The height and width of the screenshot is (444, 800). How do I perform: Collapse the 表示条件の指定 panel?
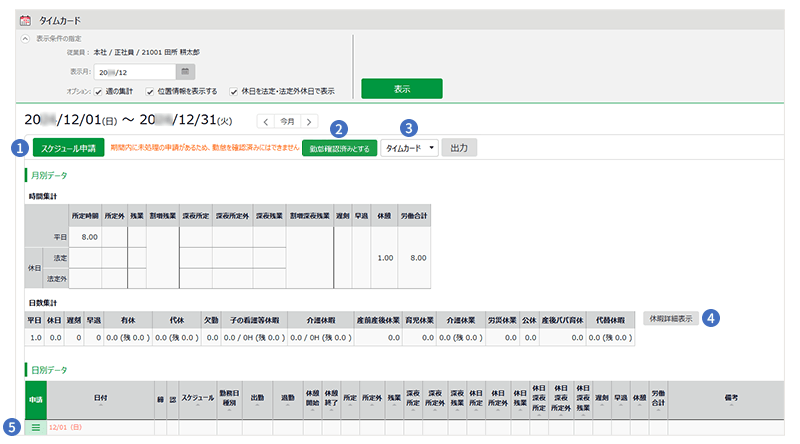(x=25, y=39)
